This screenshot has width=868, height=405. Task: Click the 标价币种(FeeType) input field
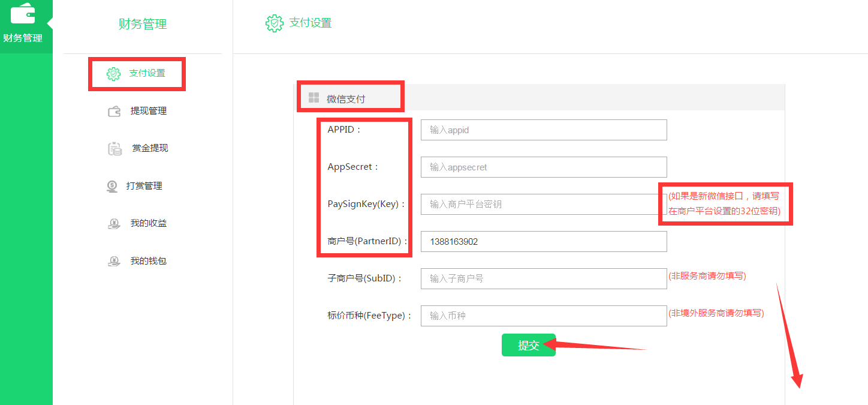pos(544,316)
